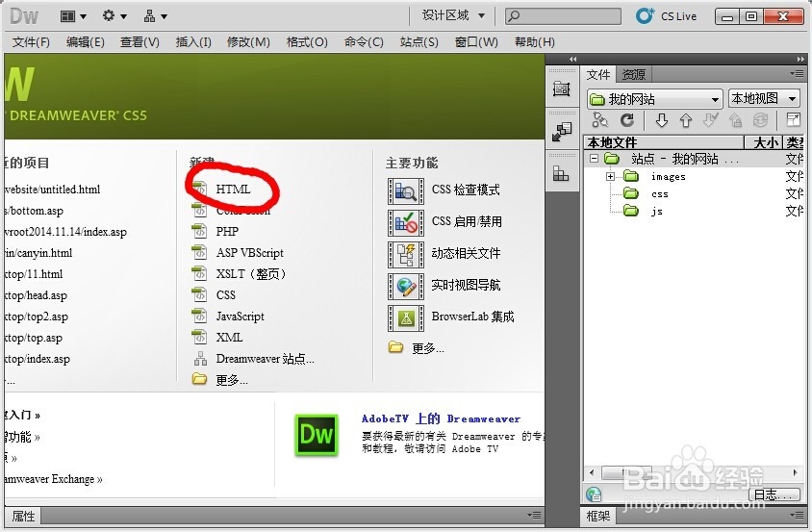Click the Put files up-arrow icon

click(686, 120)
